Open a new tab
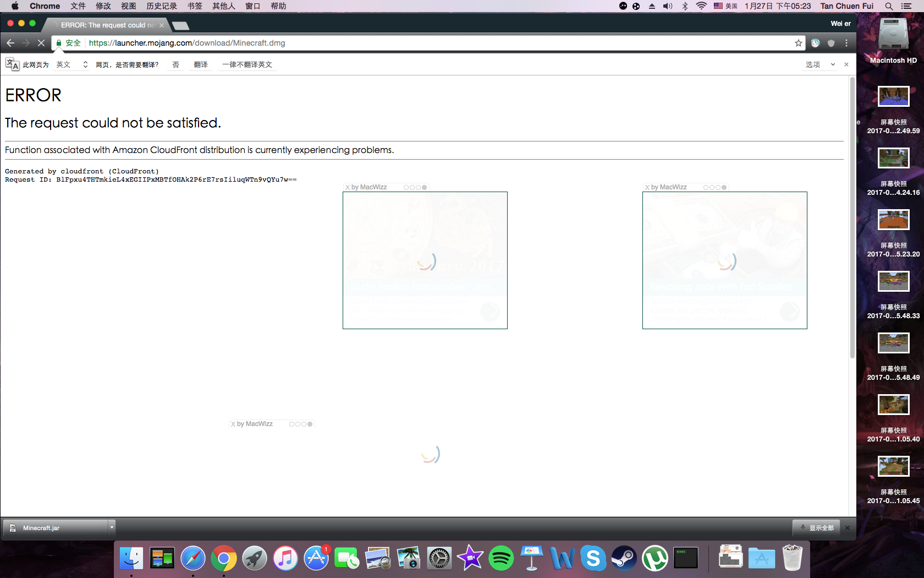This screenshot has width=924, height=578. [180, 25]
